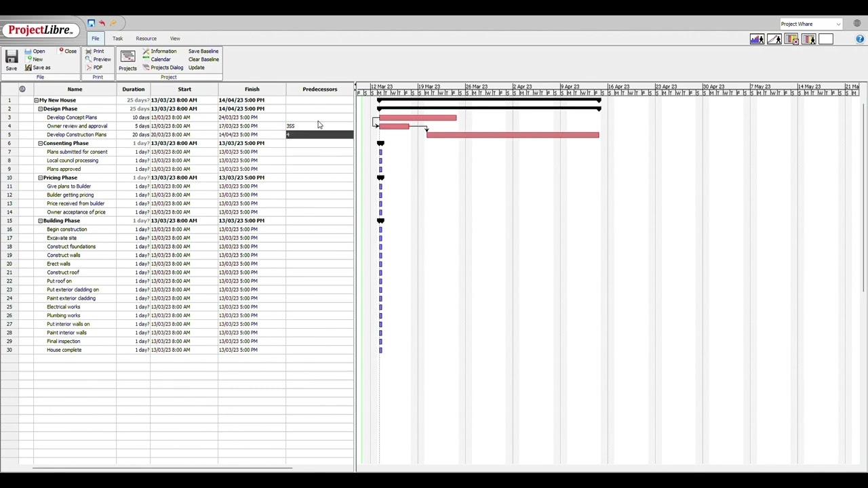Open the blue Help question mark
The height and width of the screenshot is (488, 868).
click(860, 39)
